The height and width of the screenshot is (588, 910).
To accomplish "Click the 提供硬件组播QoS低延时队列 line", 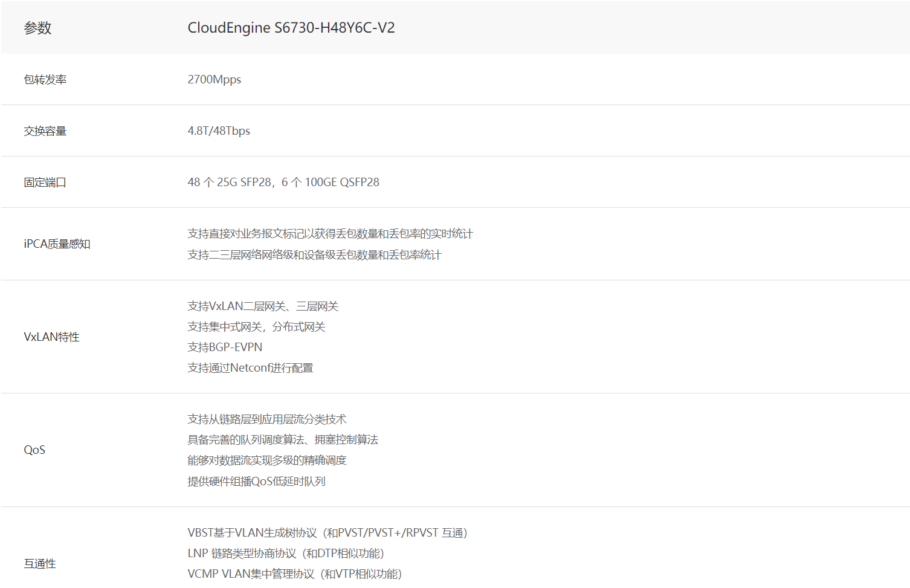I will tap(256, 482).
